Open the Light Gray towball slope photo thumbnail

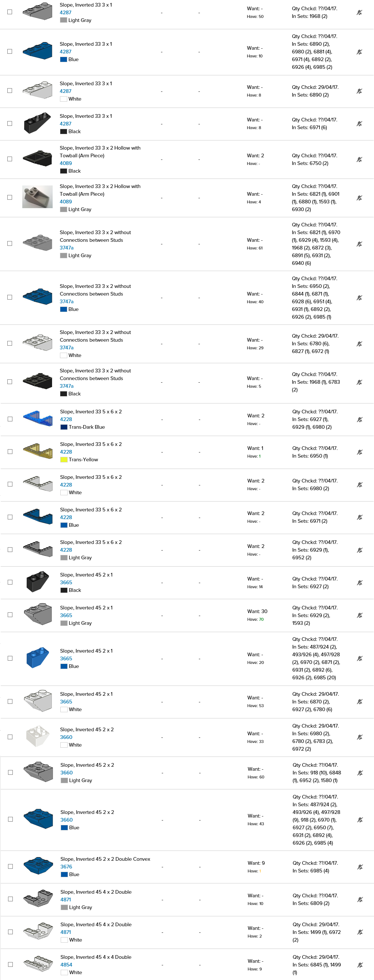[x=37, y=197]
